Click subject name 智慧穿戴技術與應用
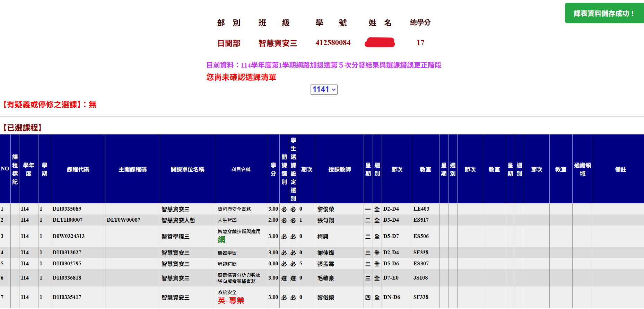This screenshot has width=644, height=309. coord(239,231)
